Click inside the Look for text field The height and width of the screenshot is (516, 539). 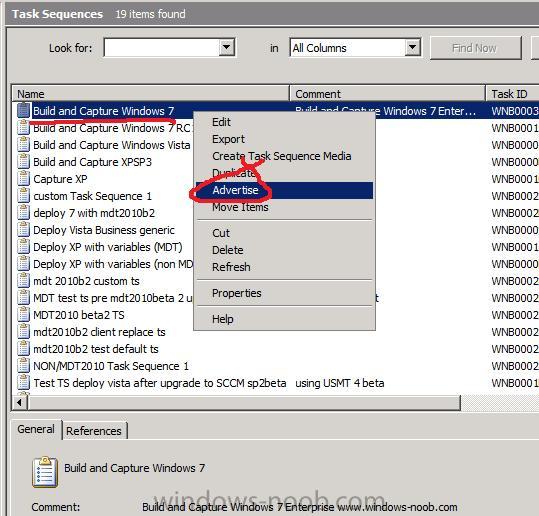tap(162, 47)
